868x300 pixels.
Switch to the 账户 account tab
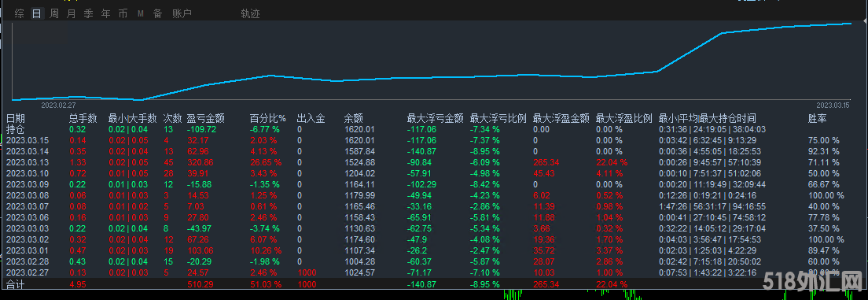pyautogui.click(x=182, y=14)
